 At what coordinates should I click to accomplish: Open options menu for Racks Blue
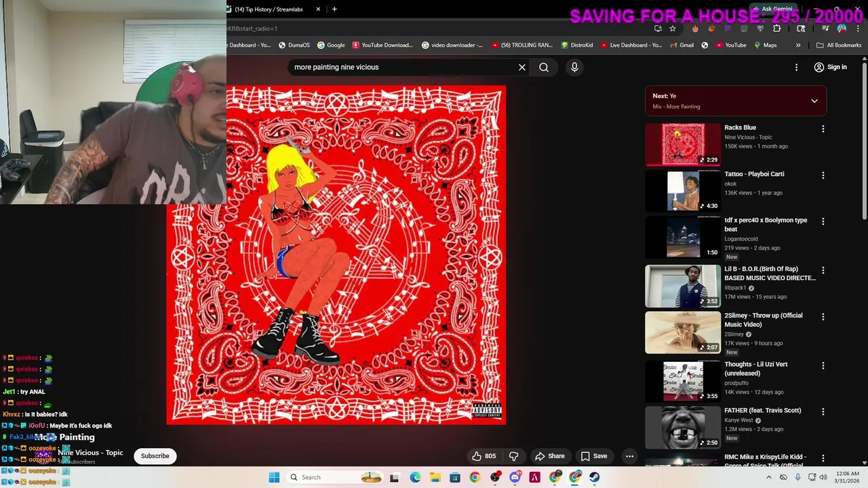coord(823,129)
